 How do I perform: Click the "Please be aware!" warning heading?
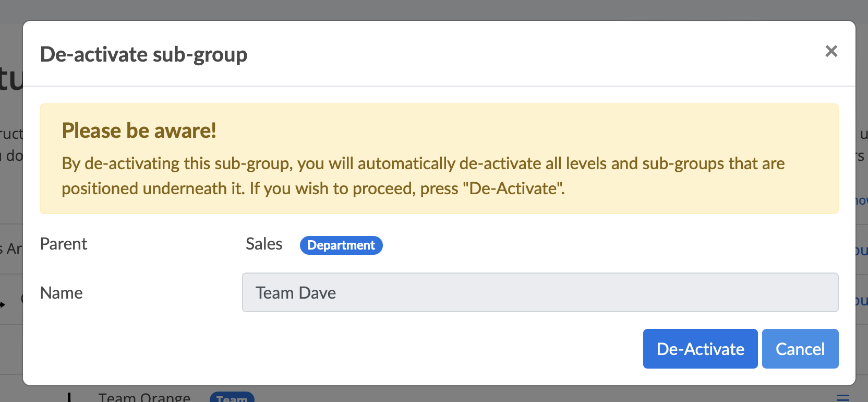click(x=139, y=131)
